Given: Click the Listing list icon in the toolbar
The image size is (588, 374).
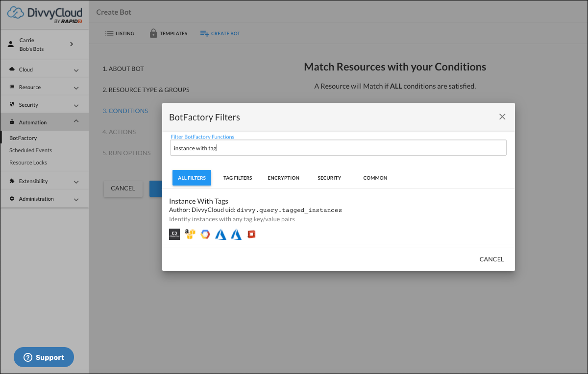Looking at the screenshot, I should [x=109, y=34].
